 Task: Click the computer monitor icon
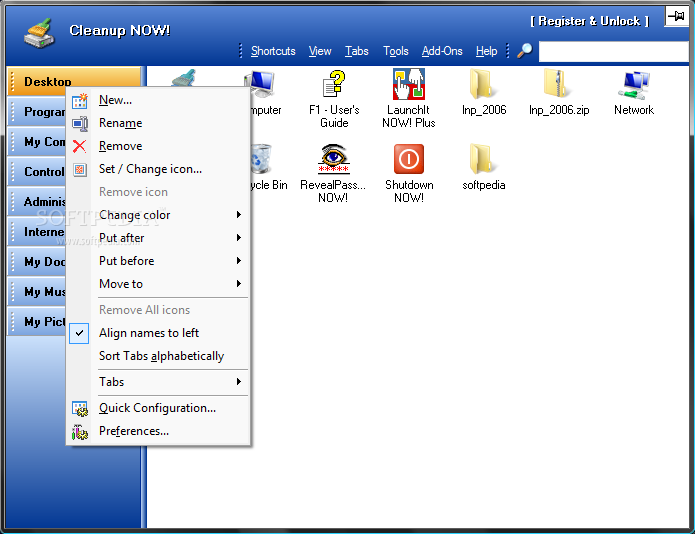pos(262,84)
